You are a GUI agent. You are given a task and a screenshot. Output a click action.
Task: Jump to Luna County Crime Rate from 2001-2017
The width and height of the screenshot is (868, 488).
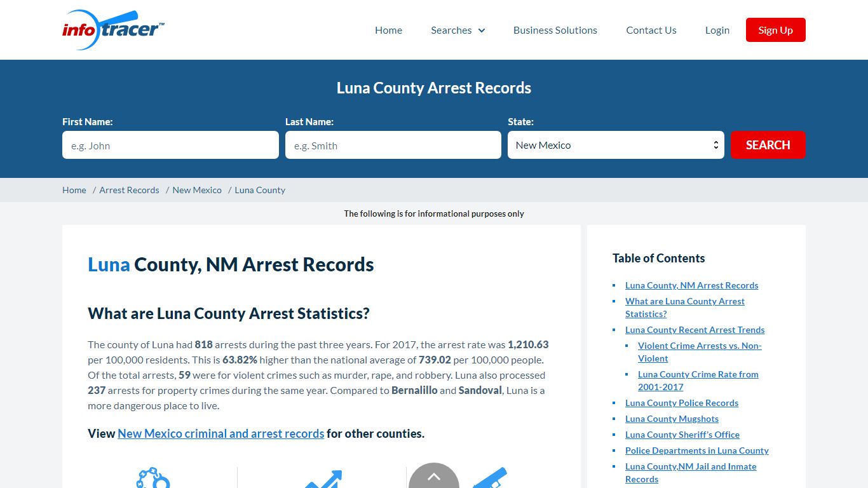point(698,381)
